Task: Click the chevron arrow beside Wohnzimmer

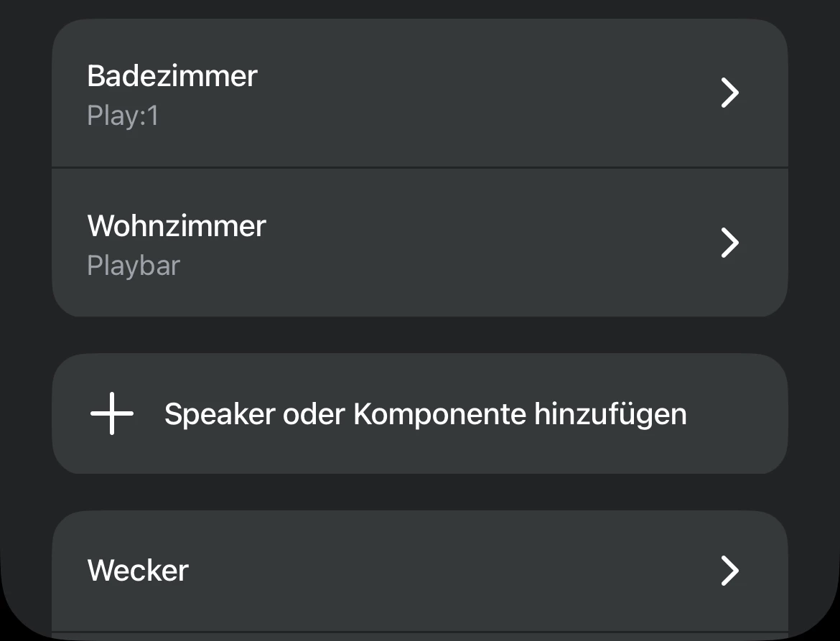Action: 729,243
